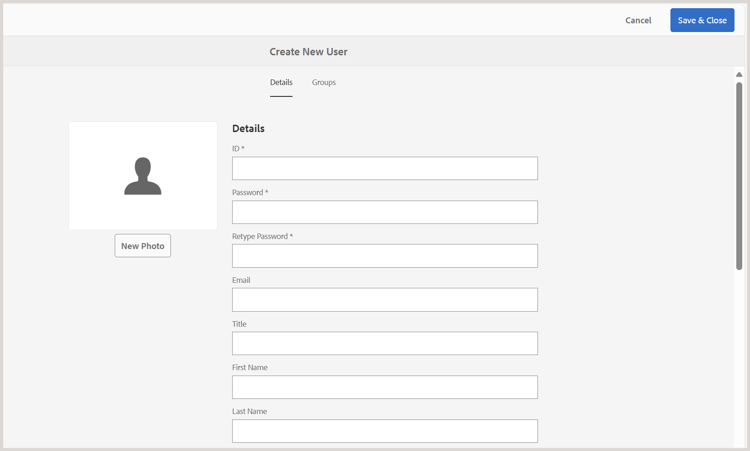This screenshot has width=750, height=451.
Task: Select the Title input field
Action: click(x=385, y=343)
